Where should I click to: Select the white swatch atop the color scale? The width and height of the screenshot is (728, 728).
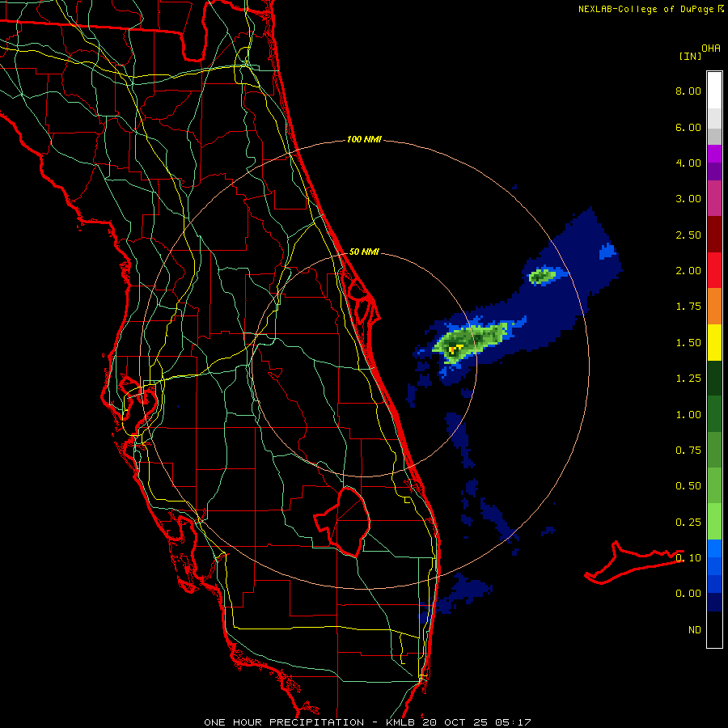714,91
